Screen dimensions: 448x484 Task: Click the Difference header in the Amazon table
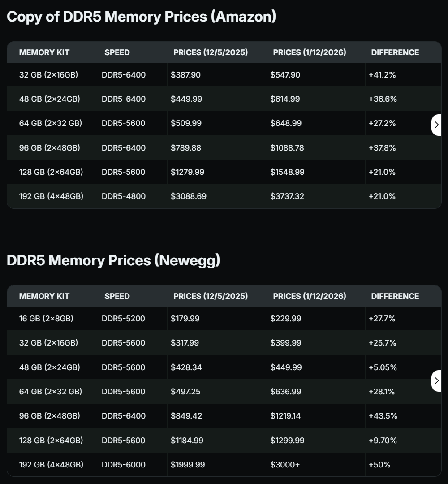click(x=395, y=52)
